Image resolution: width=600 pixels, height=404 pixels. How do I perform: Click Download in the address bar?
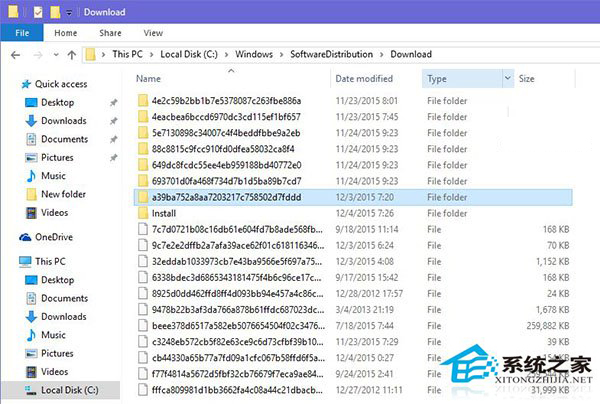[x=411, y=54]
